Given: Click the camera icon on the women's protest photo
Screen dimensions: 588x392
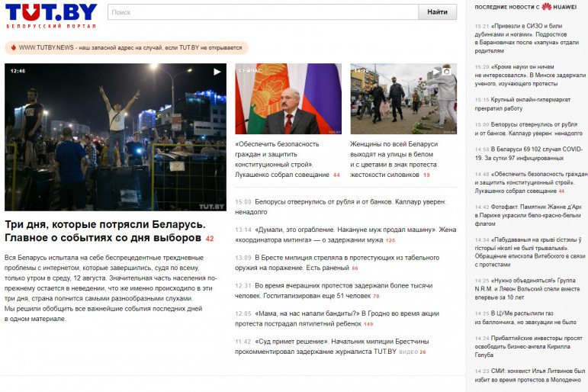Looking at the screenshot, I should point(448,72).
